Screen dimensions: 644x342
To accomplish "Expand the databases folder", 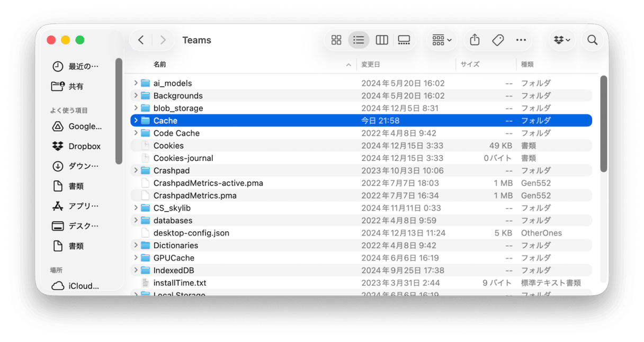I will tap(136, 220).
